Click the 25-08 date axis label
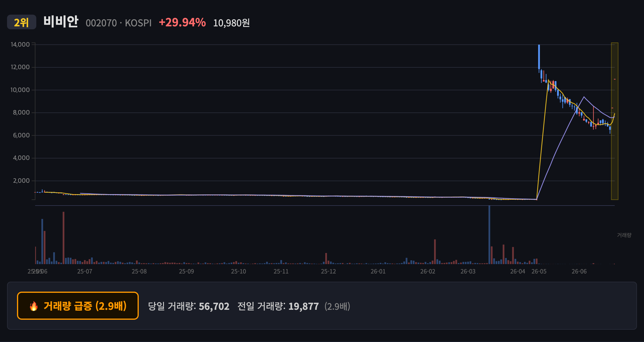The image size is (644, 342). 139,271
